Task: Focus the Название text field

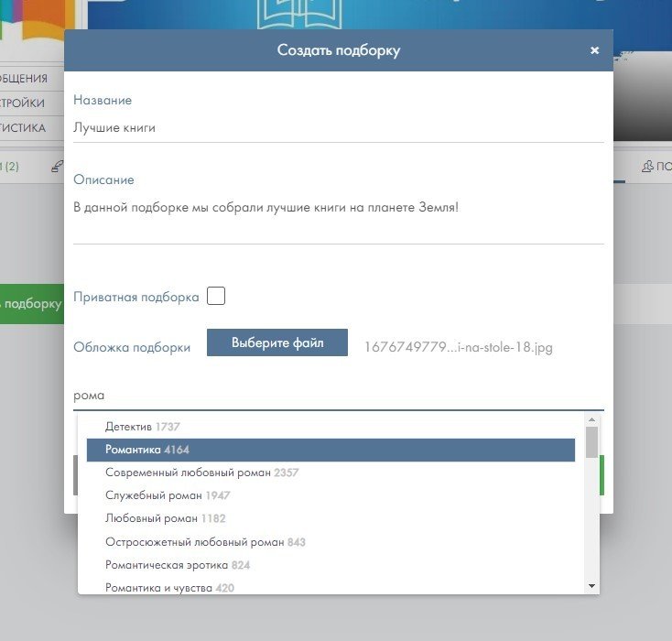Action: 338,128
